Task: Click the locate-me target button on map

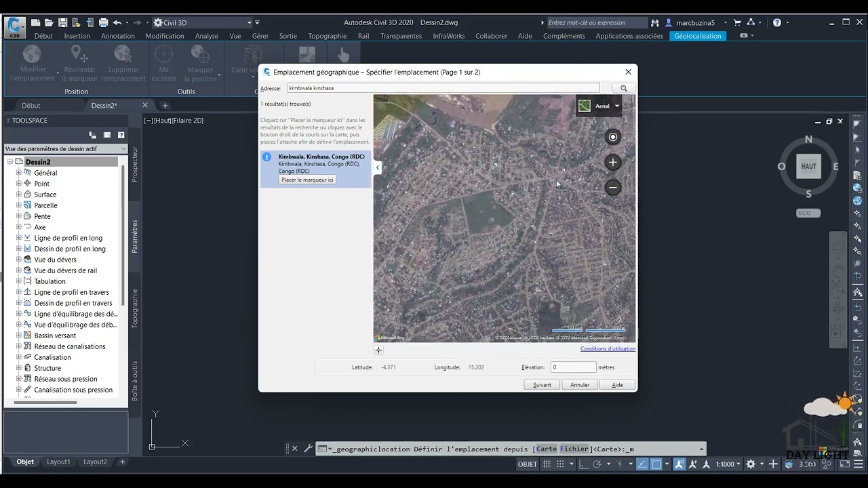Action: 613,137
